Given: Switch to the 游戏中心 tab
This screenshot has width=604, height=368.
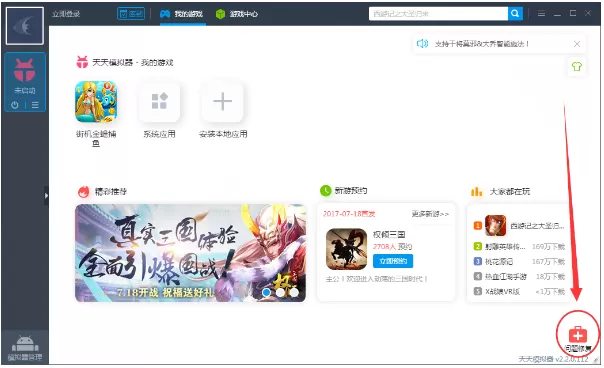Looking at the screenshot, I should pos(237,14).
